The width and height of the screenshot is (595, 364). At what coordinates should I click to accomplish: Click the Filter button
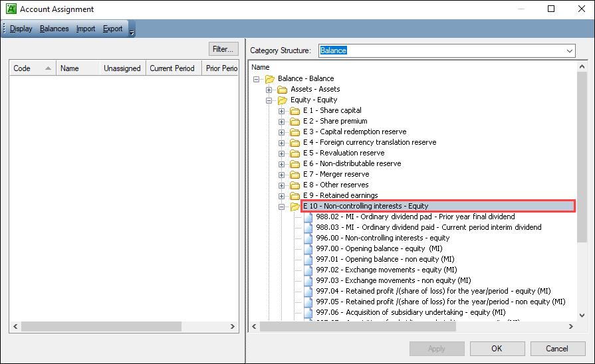[223, 49]
